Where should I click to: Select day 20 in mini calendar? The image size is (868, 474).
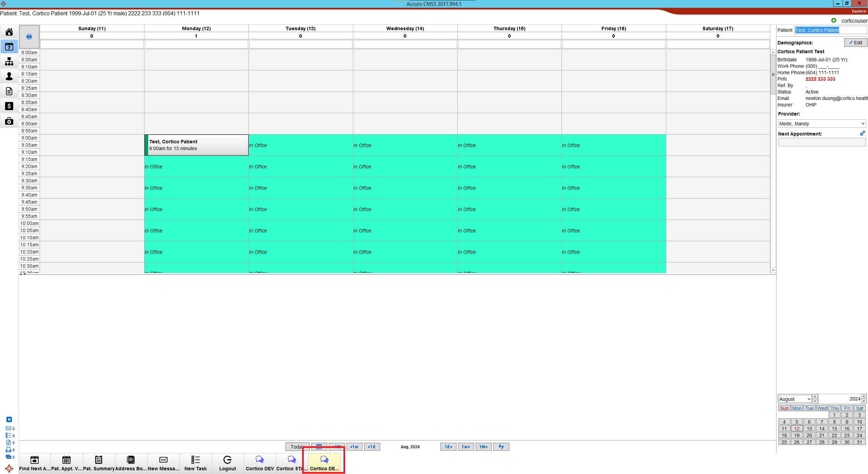[x=809, y=435]
